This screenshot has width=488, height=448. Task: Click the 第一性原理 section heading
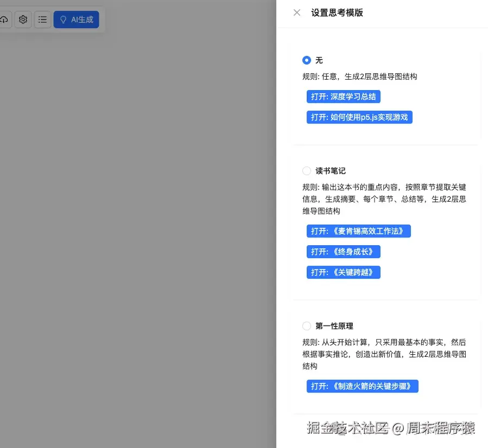coord(334,326)
